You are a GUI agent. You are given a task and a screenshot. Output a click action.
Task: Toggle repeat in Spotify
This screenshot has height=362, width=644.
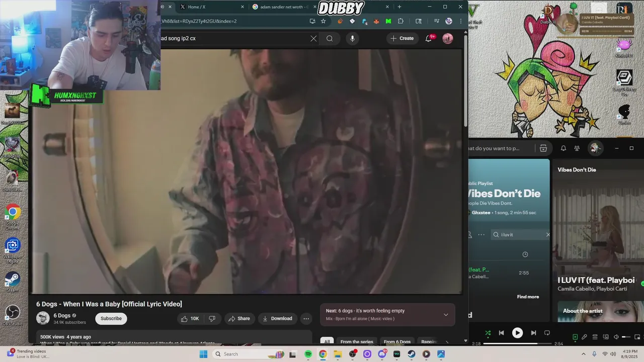[547, 333]
